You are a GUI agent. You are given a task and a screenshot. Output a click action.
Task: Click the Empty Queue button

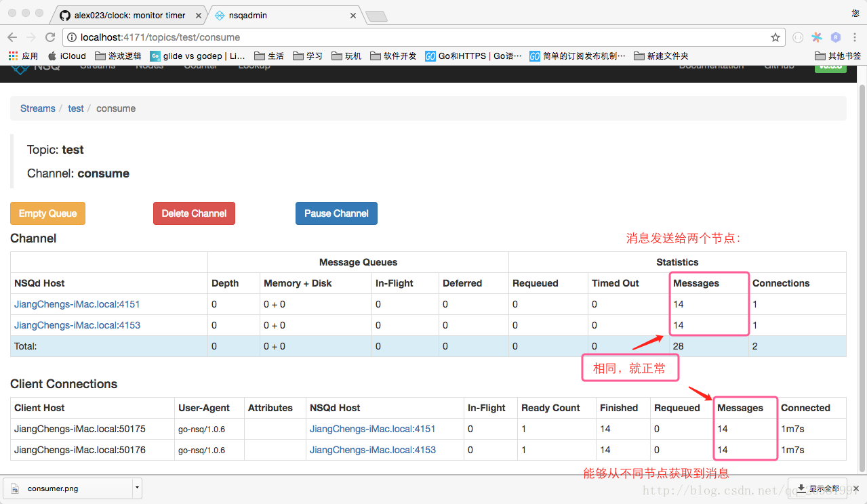47,213
